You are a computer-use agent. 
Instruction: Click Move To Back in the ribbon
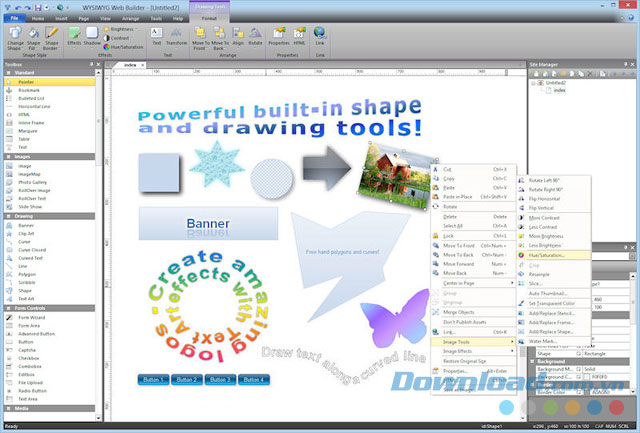click(220, 38)
